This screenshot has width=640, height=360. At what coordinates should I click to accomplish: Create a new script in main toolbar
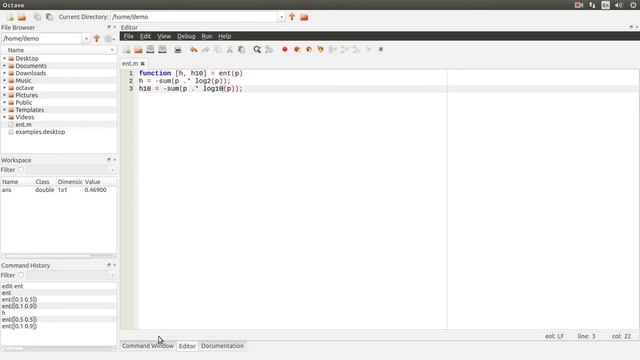pyautogui.click(x=10, y=17)
